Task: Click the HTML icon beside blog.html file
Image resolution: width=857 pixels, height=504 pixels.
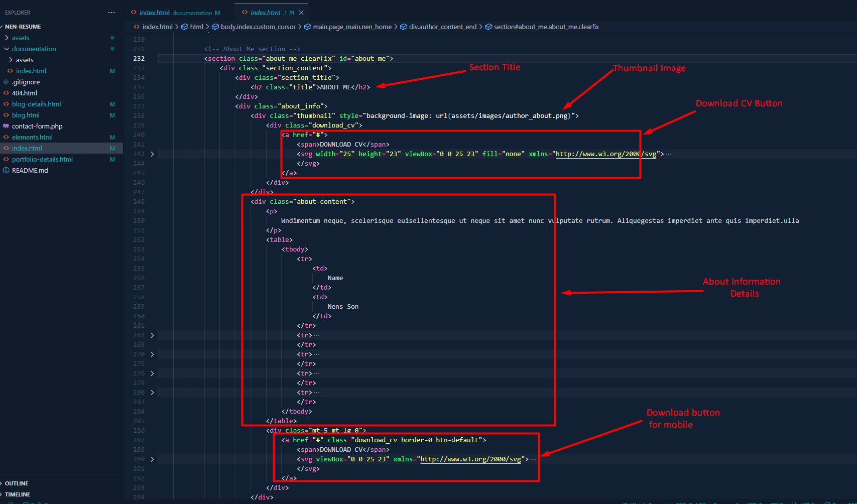Action: (6, 115)
